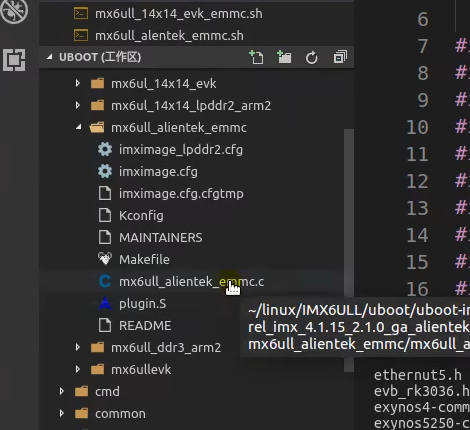Click folder icon of cmd
The height and width of the screenshot is (430, 470).
[82, 391]
